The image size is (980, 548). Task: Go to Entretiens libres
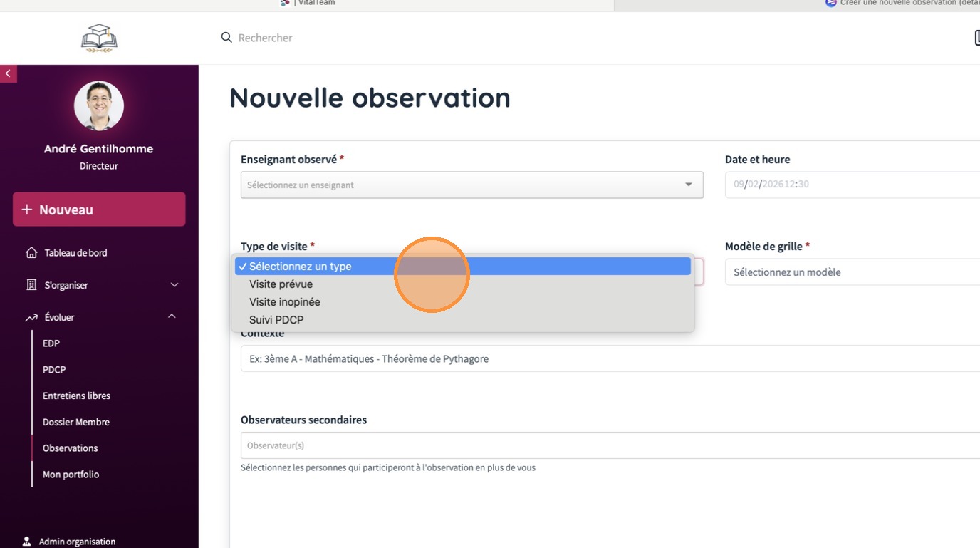(76, 396)
